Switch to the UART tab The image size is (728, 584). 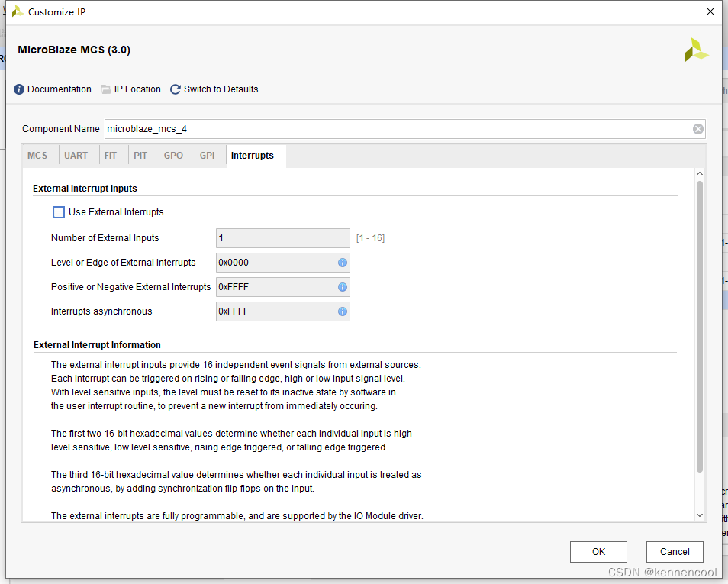(76, 156)
